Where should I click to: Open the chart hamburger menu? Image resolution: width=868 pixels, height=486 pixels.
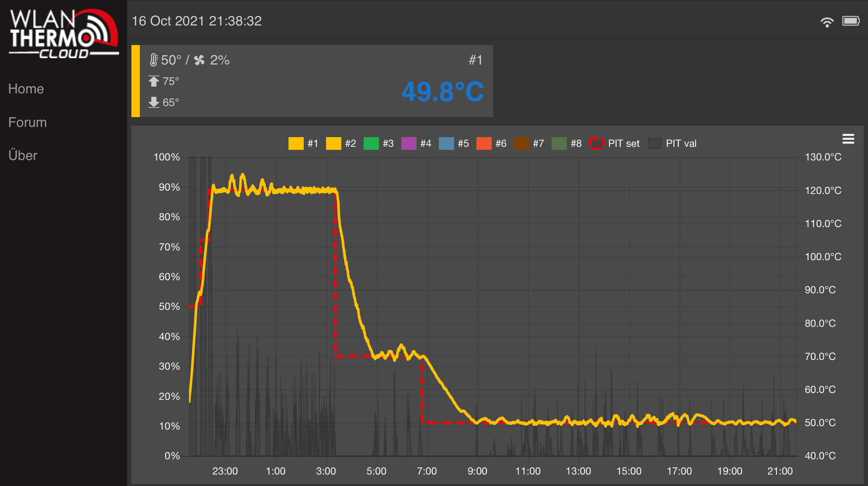click(848, 139)
